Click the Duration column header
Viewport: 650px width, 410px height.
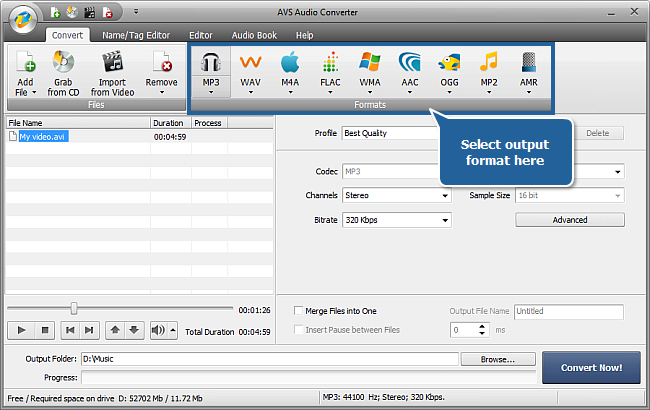[x=170, y=123]
